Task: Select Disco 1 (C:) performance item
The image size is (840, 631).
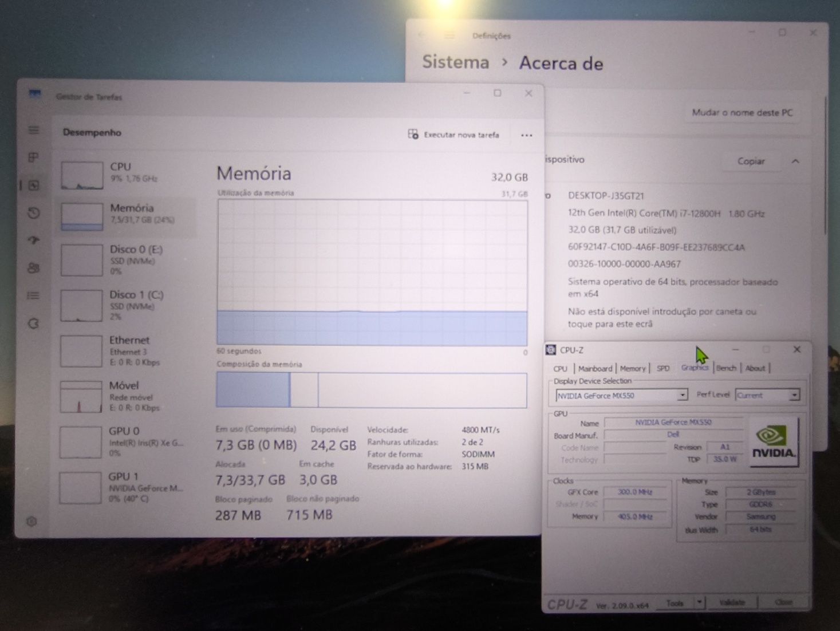Action: [x=127, y=305]
